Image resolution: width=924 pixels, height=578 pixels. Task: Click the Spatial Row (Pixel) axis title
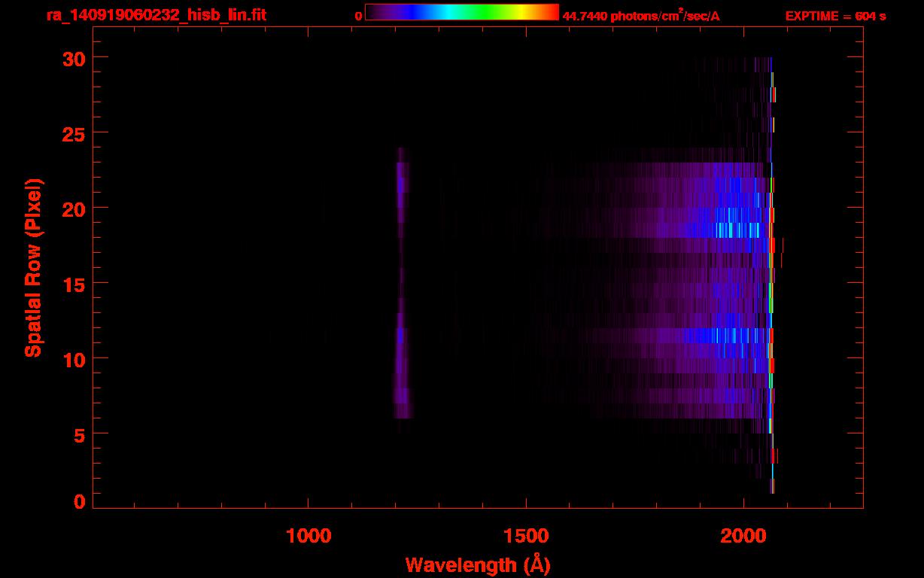34,267
